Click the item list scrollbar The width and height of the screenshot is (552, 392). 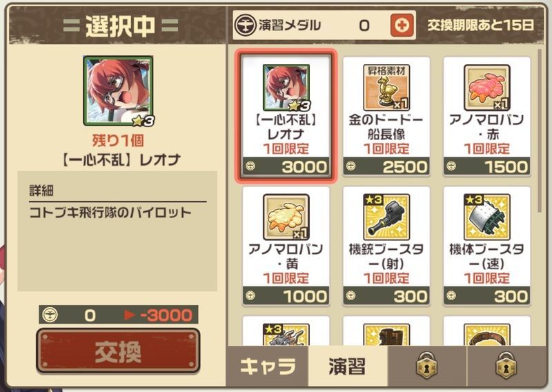click(540, 131)
